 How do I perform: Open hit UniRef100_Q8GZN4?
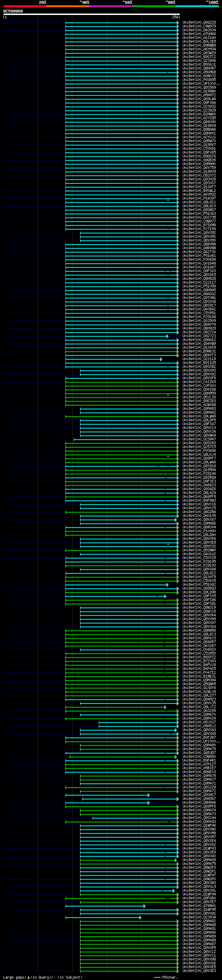(x=199, y=512)
